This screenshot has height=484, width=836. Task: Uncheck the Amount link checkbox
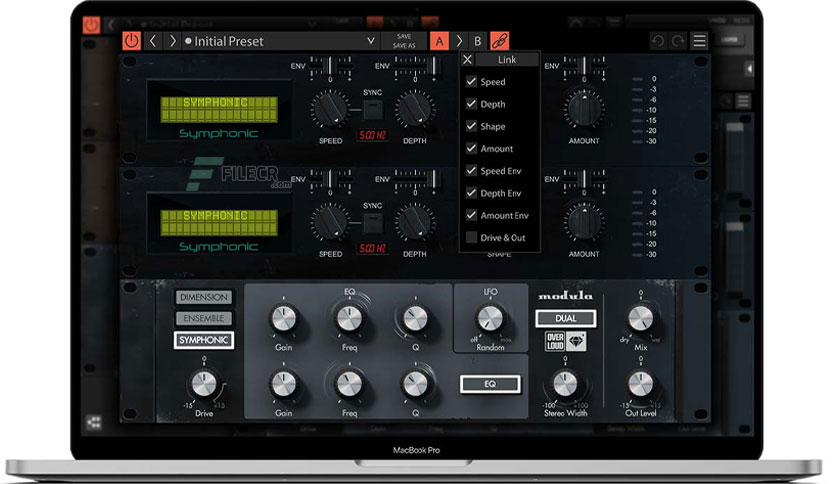coord(471,149)
